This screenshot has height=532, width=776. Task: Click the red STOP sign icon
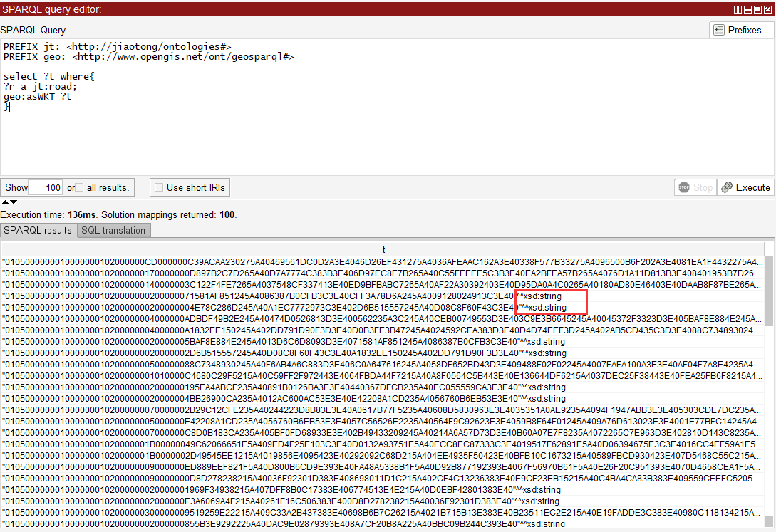pyautogui.click(x=685, y=187)
